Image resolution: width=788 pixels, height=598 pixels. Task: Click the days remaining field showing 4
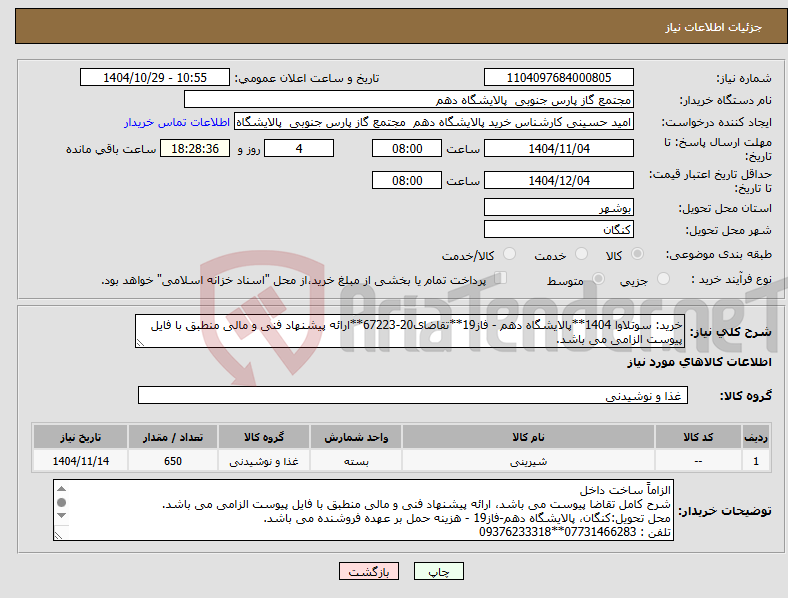point(299,149)
